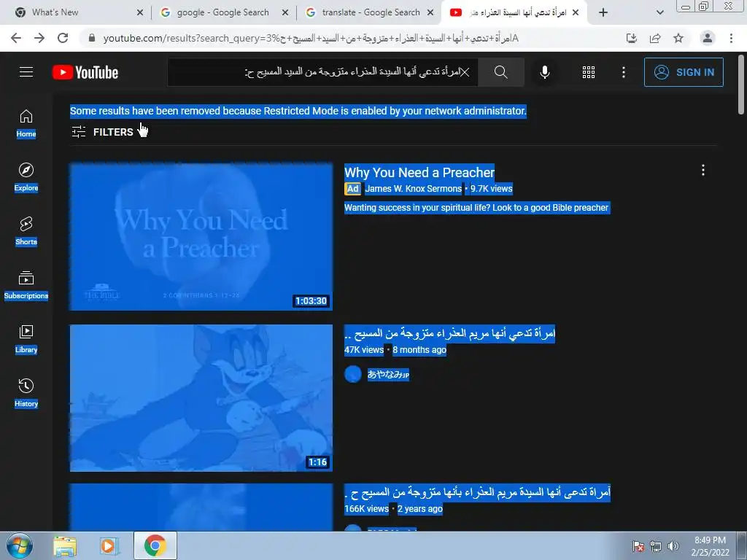Switch to the google - Google Search tab
Viewport: 747px width, 560px height.
pyautogui.click(x=222, y=12)
